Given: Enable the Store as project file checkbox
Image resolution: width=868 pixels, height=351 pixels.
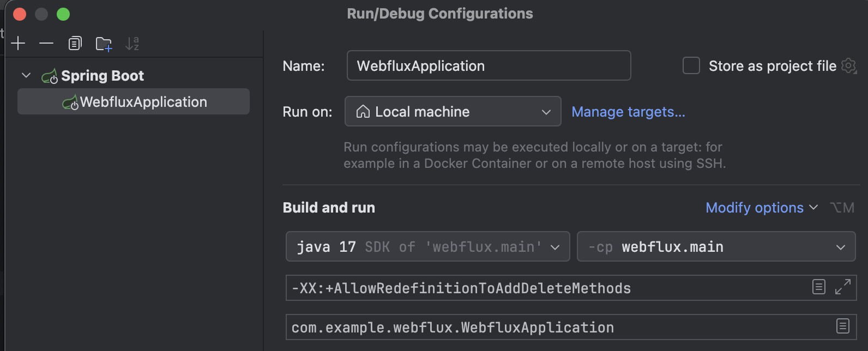Looking at the screenshot, I should point(691,66).
